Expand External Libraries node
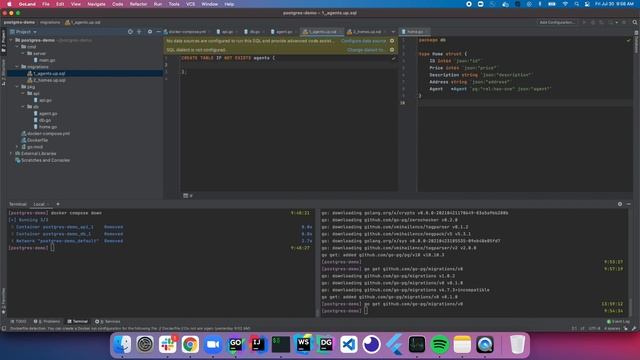This screenshot has height=360, width=640. (11, 153)
